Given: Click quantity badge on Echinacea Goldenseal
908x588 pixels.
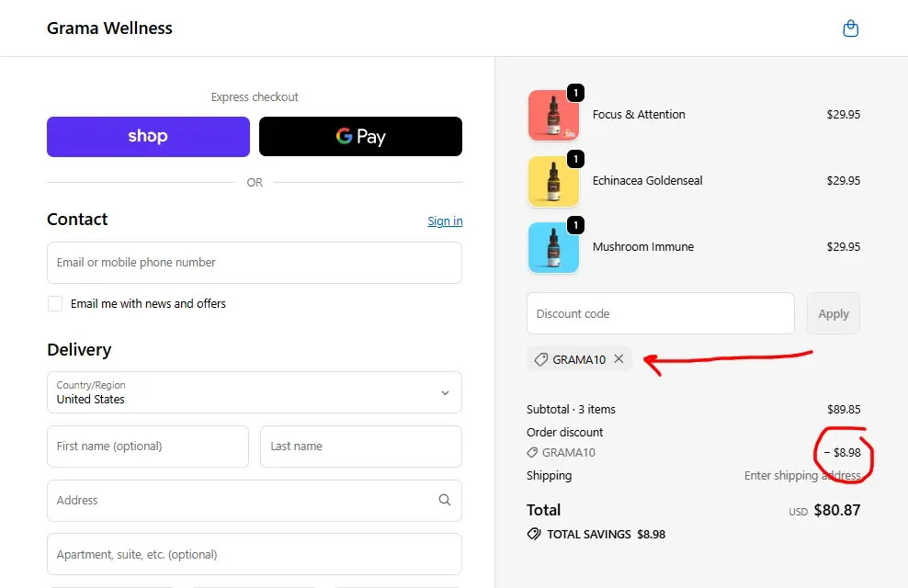Looking at the screenshot, I should pos(575,159).
